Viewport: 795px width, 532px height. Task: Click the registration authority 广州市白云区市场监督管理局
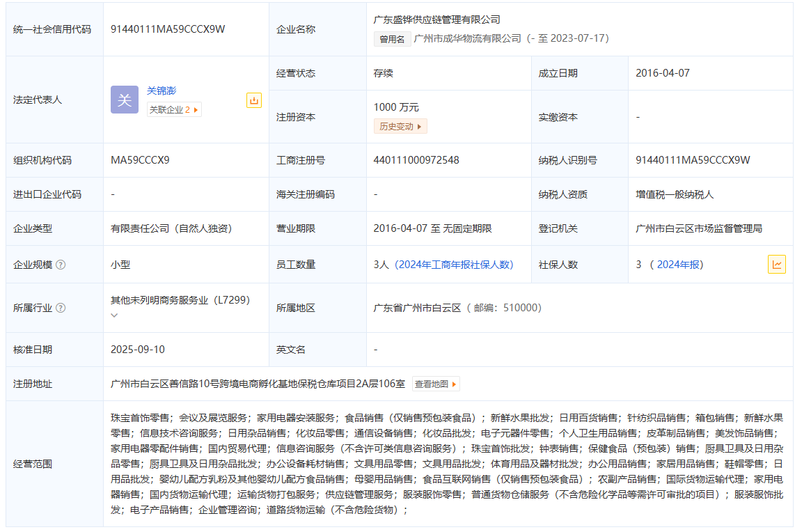pyautogui.click(x=699, y=228)
